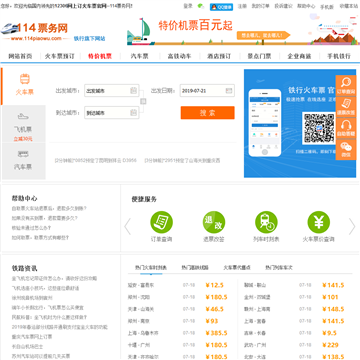Go to previous 便捷服务 items with left arrow

[128, 227]
